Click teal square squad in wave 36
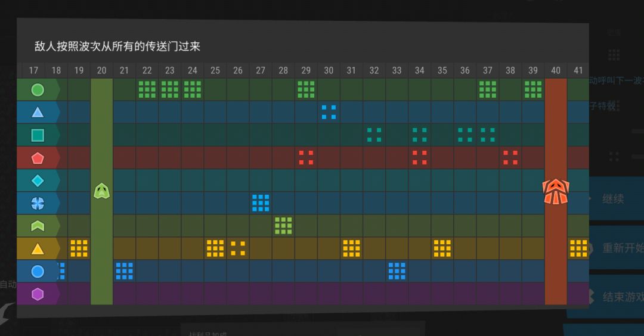 (465, 135)
